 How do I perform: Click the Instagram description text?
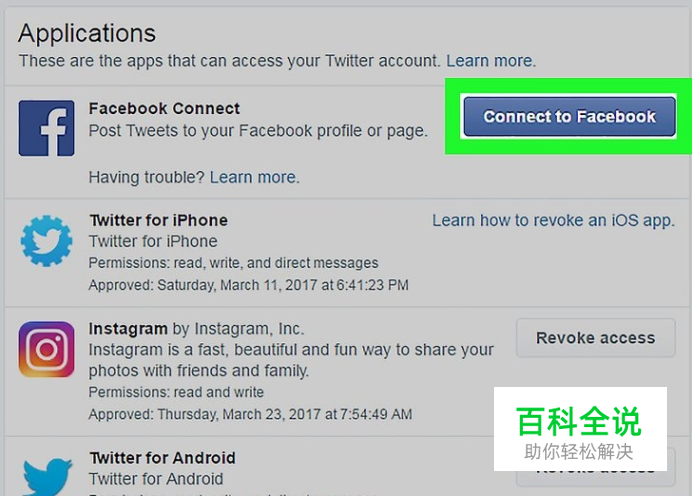[x=291, y=360]
